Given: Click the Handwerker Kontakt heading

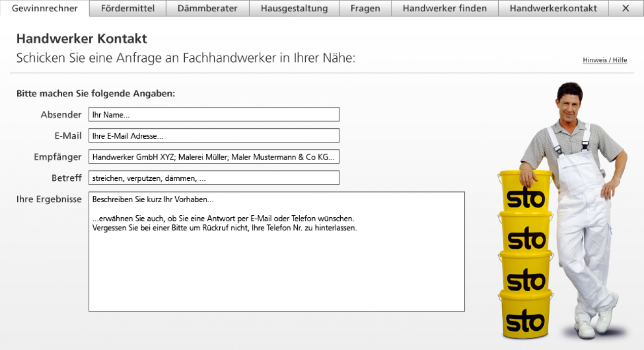Looking at the screenshot, I should tap(81, 38).
